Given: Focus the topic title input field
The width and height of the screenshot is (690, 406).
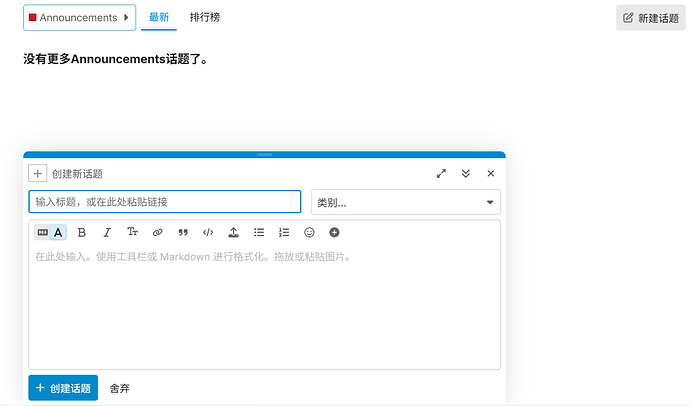Looking at the screenshot, I should pyautogui.click(x=165, y=202).
